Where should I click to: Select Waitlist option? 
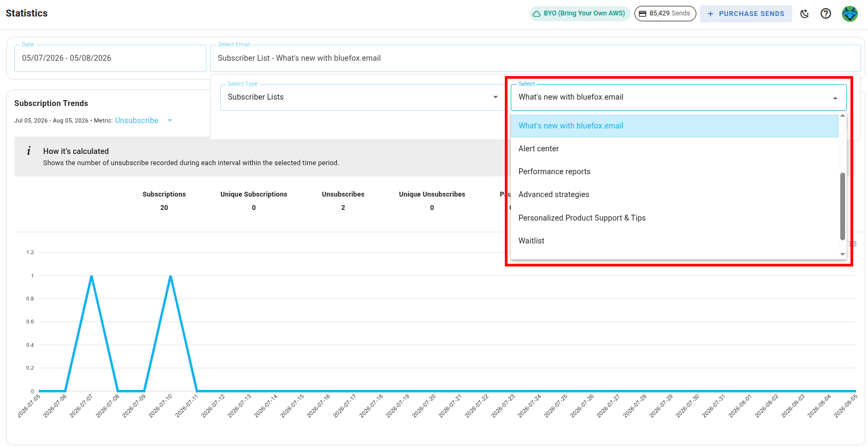(x=674, y=241)
